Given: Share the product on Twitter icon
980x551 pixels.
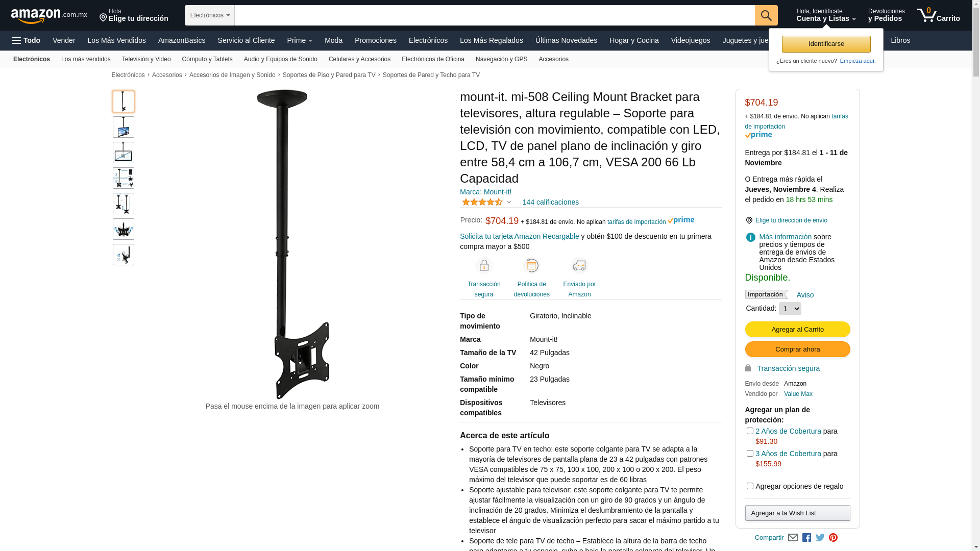Looking at the screenshot, I should click(x=820, y=538).
